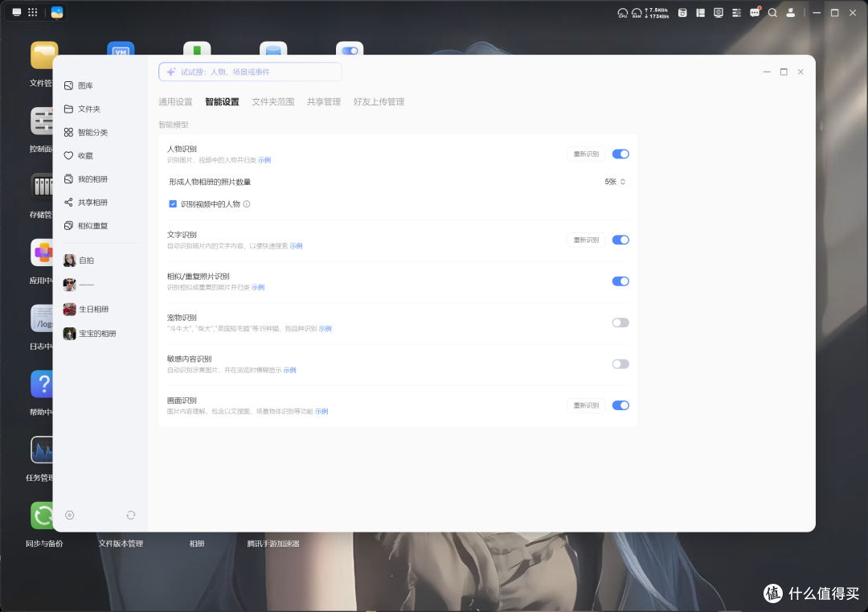This screenshot has width=868, height=612.
Task: Select the 智能设置 tab
Action: pyautogui.click(x=222, y=102)
